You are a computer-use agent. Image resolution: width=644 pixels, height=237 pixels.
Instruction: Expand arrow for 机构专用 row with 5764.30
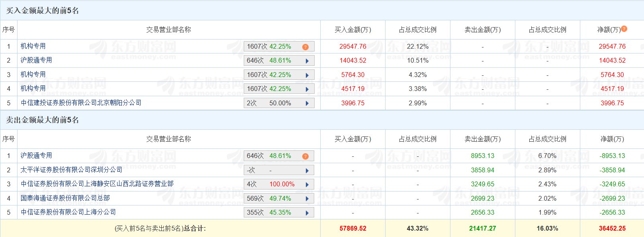pyautogui.click(x=307, y=75)
